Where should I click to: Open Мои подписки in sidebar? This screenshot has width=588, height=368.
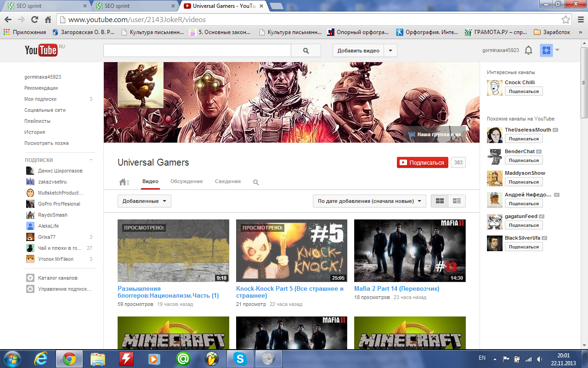tap(40, 99)
